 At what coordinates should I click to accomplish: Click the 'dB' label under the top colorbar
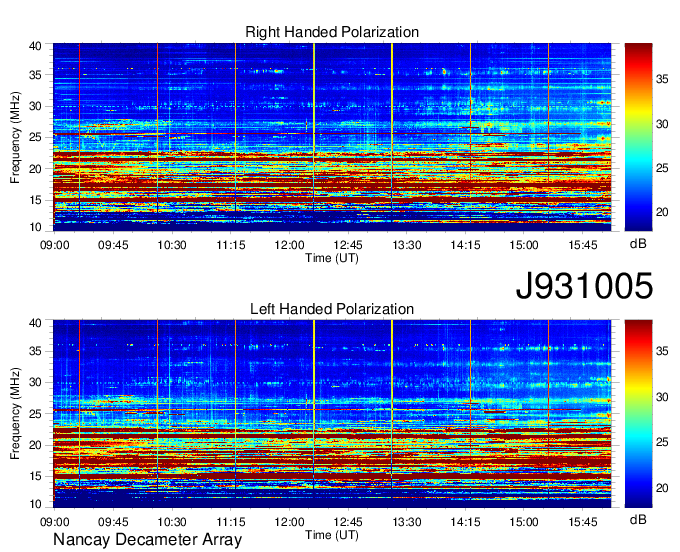point(638,244)
